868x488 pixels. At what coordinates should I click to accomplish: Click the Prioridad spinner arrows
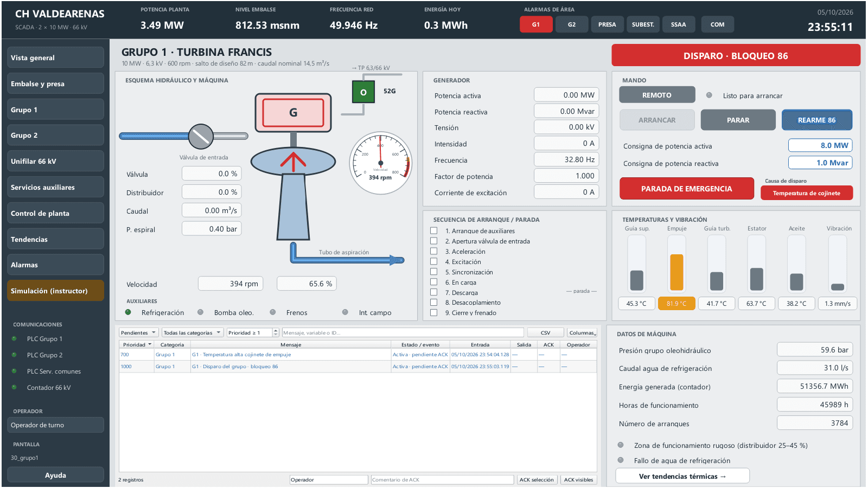point(276,332)
